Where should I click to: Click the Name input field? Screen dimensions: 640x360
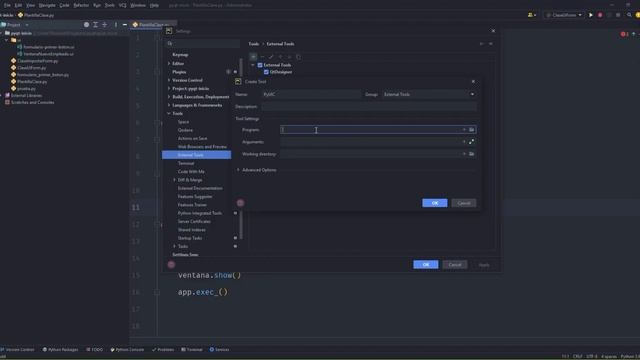click(311, 94)
